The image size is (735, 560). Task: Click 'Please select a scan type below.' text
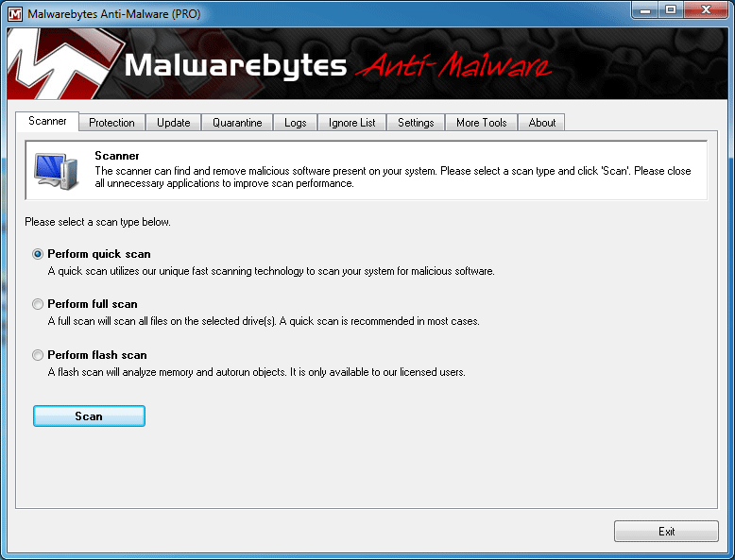97,222
